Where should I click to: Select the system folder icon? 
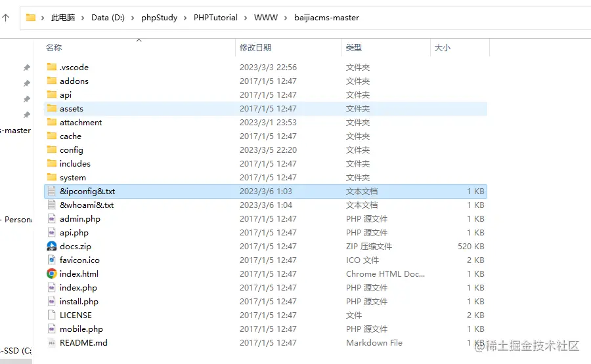pos(52,177)
